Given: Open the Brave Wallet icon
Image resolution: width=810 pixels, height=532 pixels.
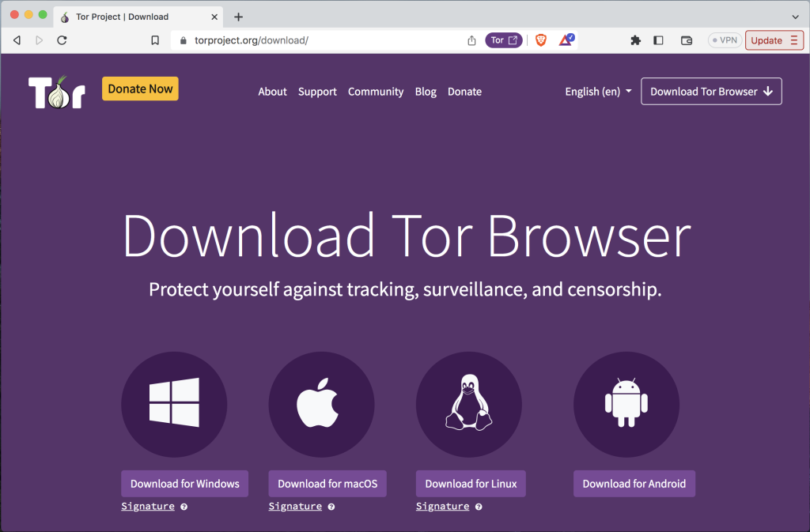Looking at the screenshot, I should tap(687, 40).
